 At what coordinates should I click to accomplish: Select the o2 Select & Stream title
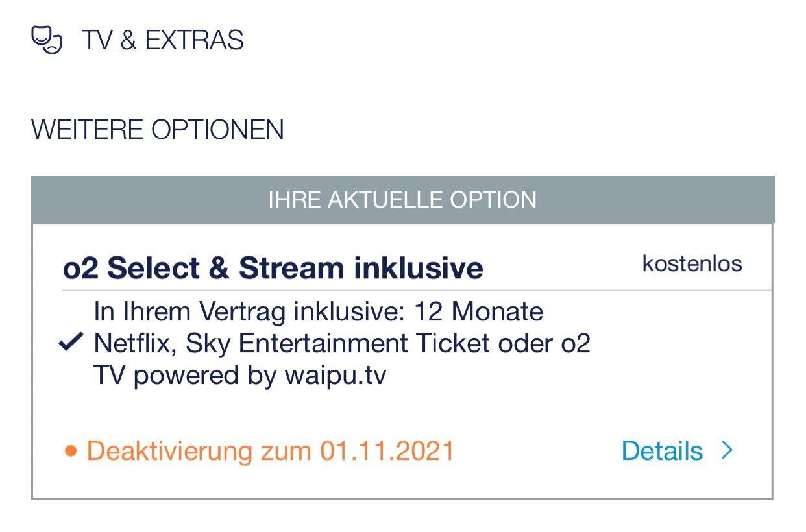coord(273,268)
